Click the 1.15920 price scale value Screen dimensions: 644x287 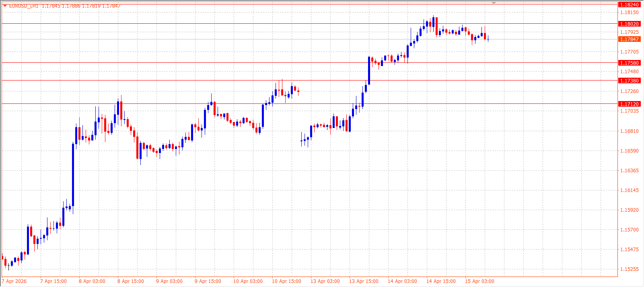click(x=630, y=210)
